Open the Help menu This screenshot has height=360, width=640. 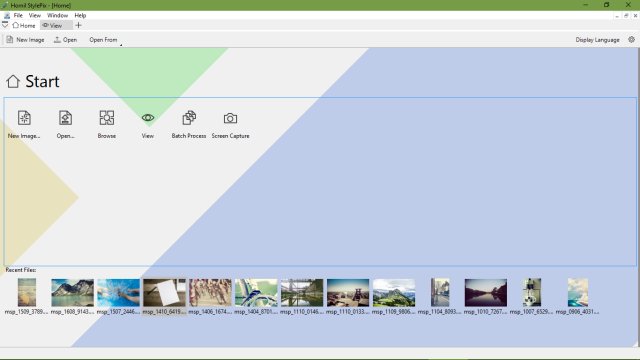click(80, 15)
